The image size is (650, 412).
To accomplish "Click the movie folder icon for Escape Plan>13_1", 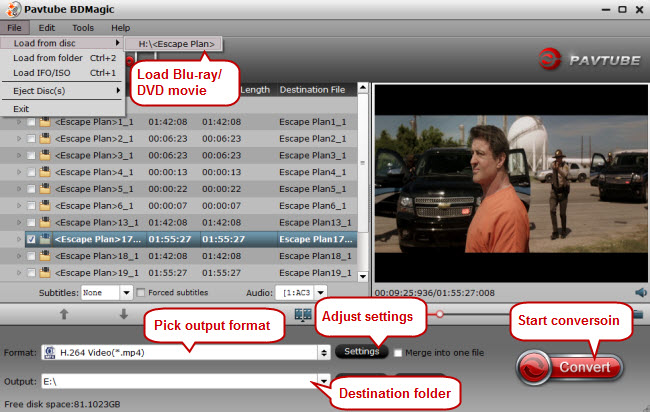I will pyautogui.click(x=45, y=223).
